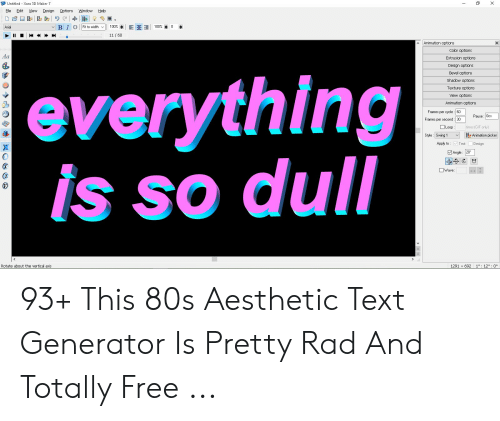Click the orange ball sidebar icon
Screen dimensions: 500x421
pyautogui.click(x=6, y=85)
